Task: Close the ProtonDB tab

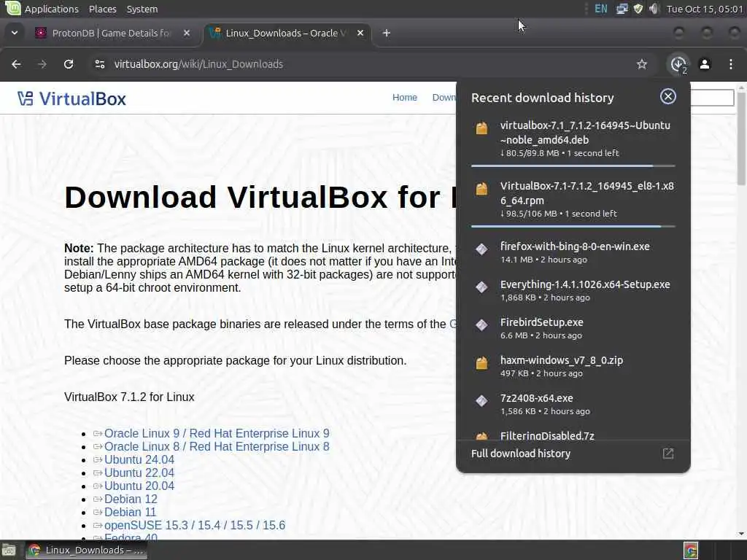Action: pyautogui.click(x=187, y=33)
